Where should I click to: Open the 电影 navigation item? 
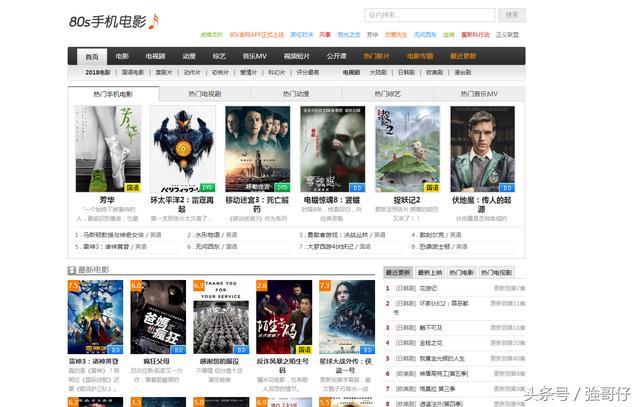click(x=122, y=56)
